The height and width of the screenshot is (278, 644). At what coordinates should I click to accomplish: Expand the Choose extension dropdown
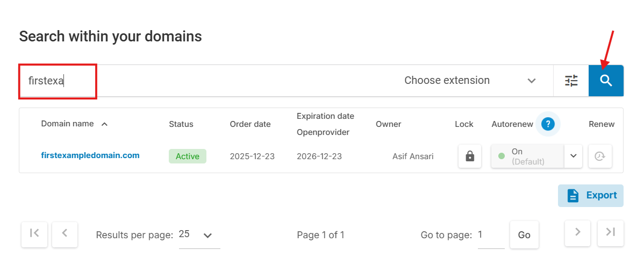coord(470,81)
